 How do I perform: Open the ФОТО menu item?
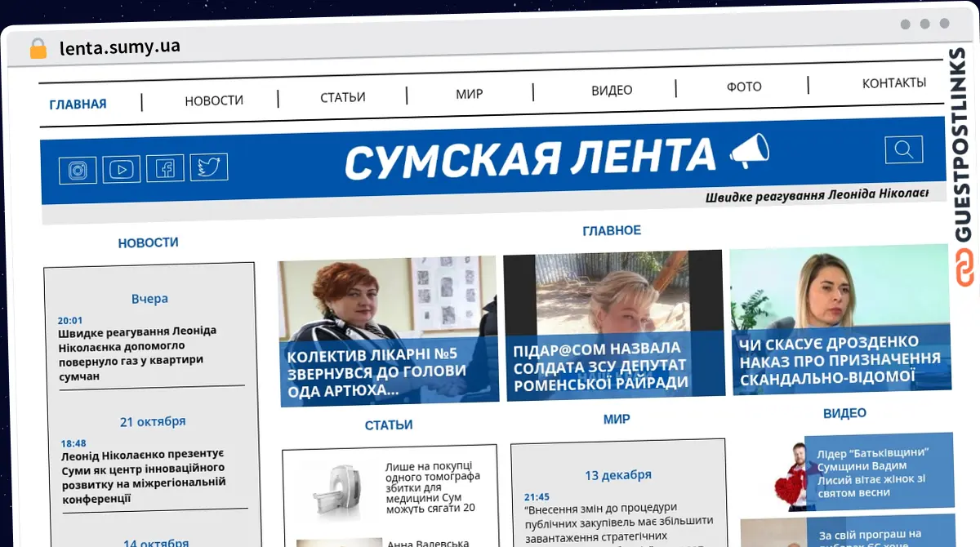click(x=744, y=87)
